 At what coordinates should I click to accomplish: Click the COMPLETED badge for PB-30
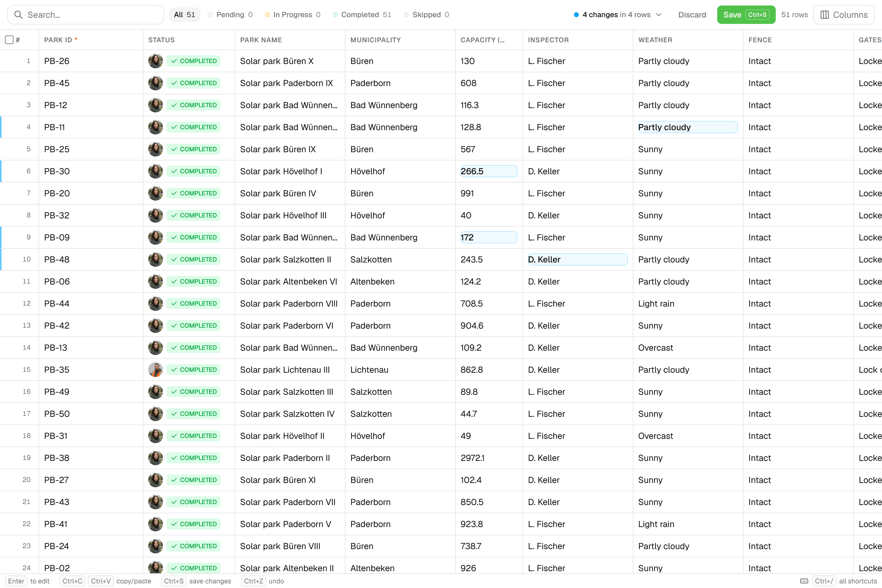(194, 171)
